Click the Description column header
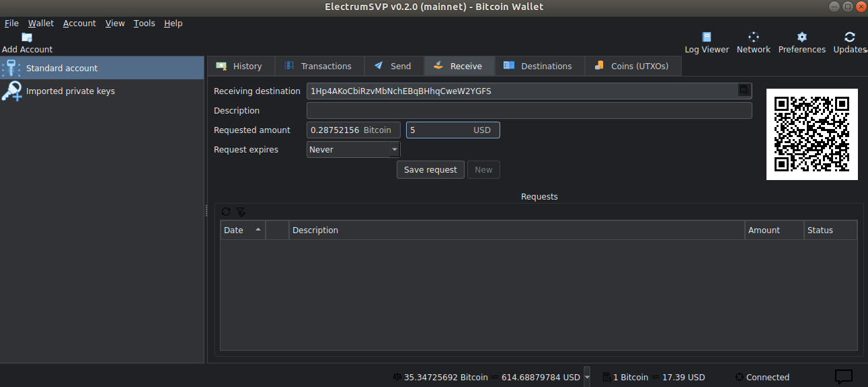The height and width of the screenshot is (387, 868). pyautogui.click(x=517, y=230)
